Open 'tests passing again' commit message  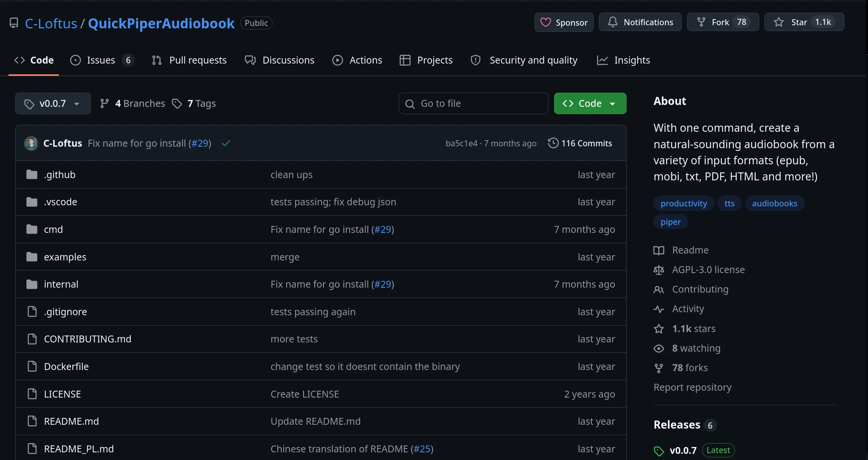pos(313,312)
